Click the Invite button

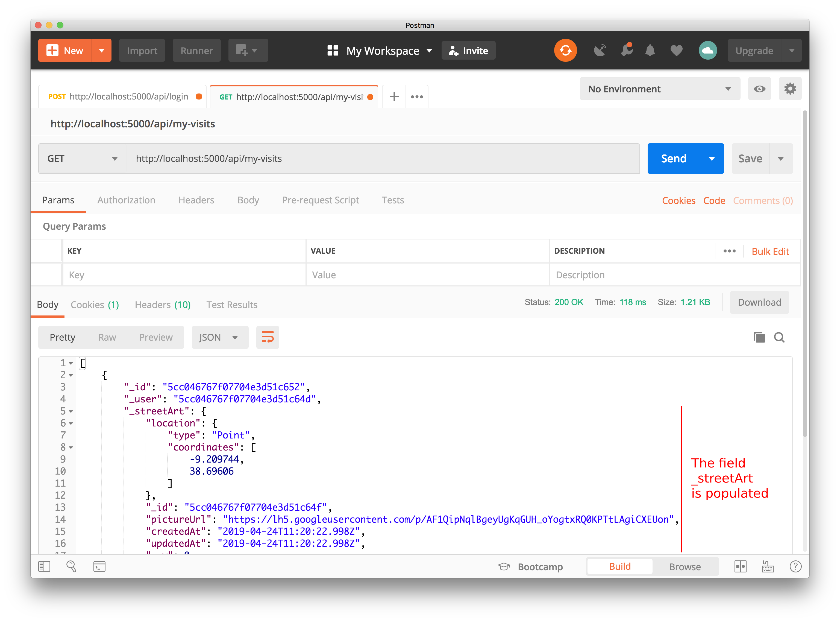[468, 50]
